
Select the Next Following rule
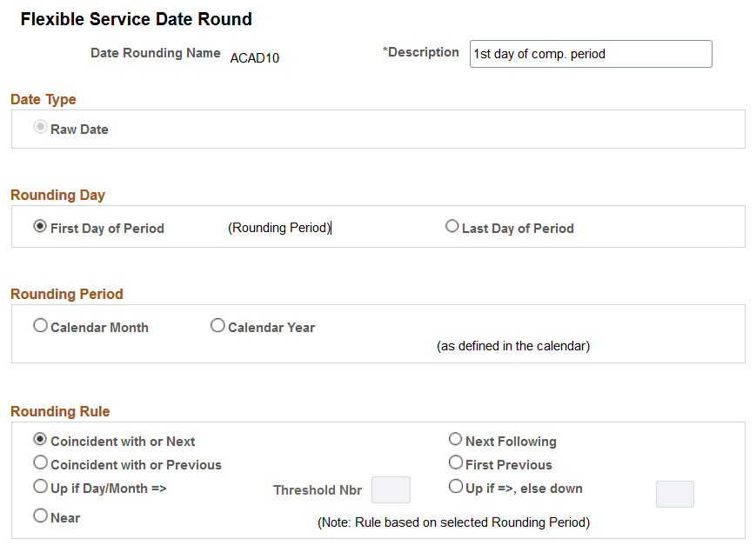[x=455, y=439]
